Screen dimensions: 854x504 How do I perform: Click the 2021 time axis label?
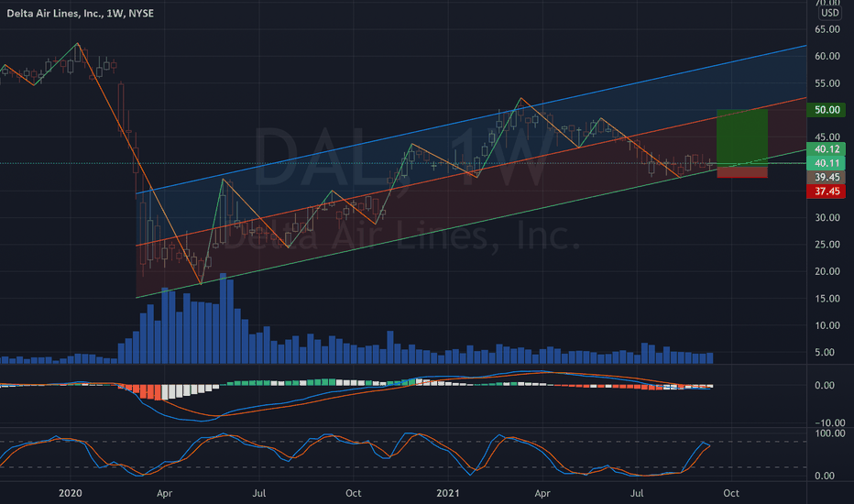(448, 493)
